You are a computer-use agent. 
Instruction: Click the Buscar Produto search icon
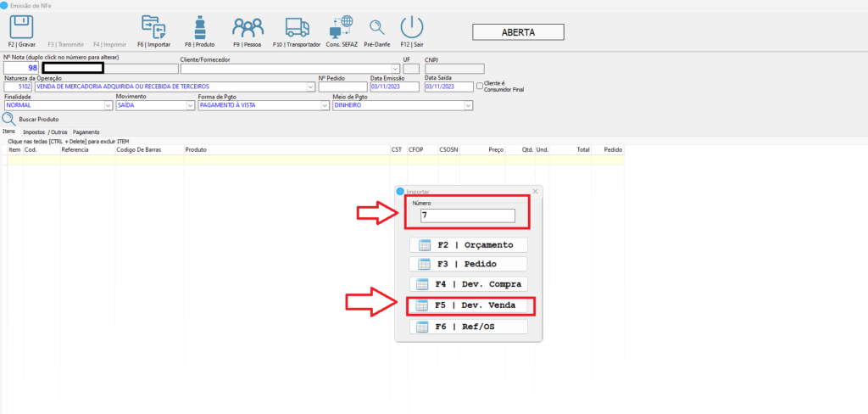pos(8,120)
